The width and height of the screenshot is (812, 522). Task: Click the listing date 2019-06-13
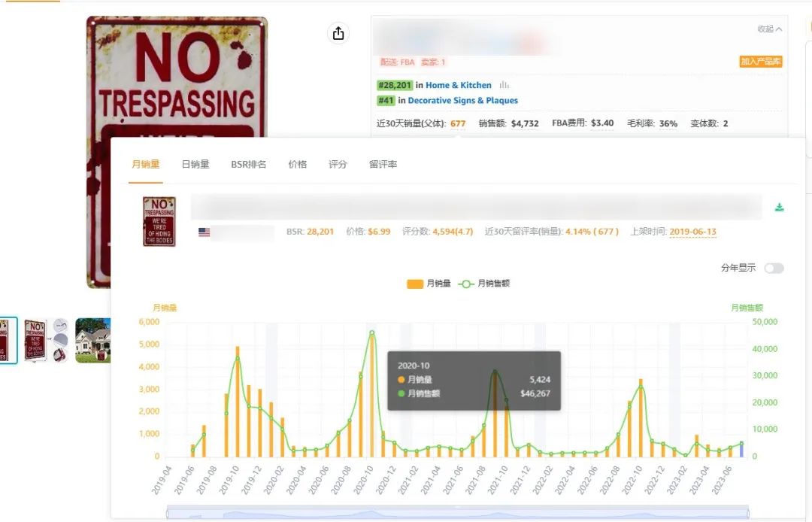[x=693, y=232]
